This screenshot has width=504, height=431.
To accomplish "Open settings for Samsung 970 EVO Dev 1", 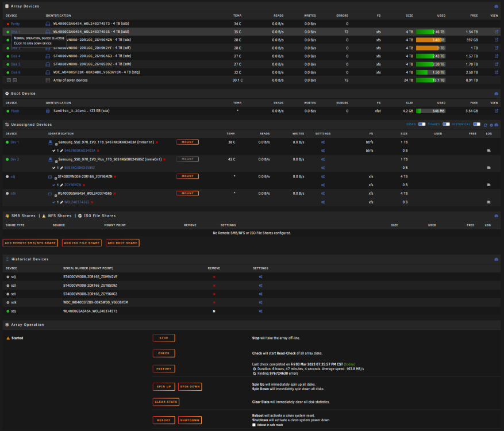I will 323,142.
